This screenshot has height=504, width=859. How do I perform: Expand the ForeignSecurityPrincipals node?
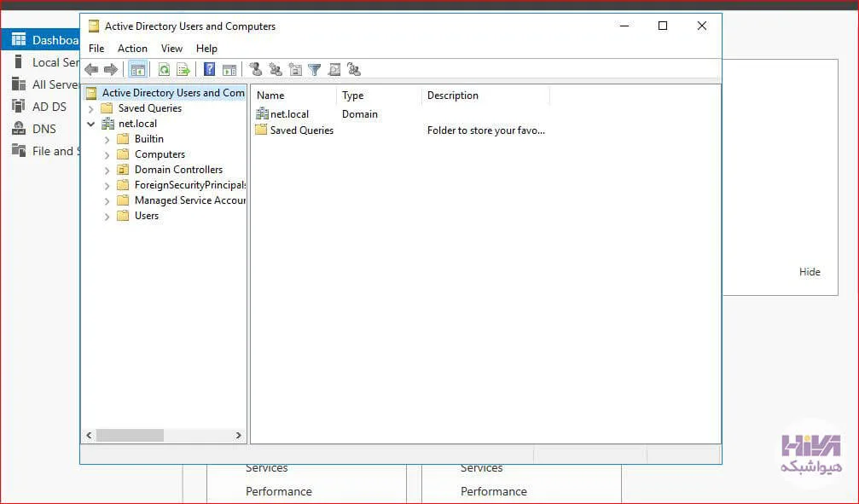(x=107, y=186)
